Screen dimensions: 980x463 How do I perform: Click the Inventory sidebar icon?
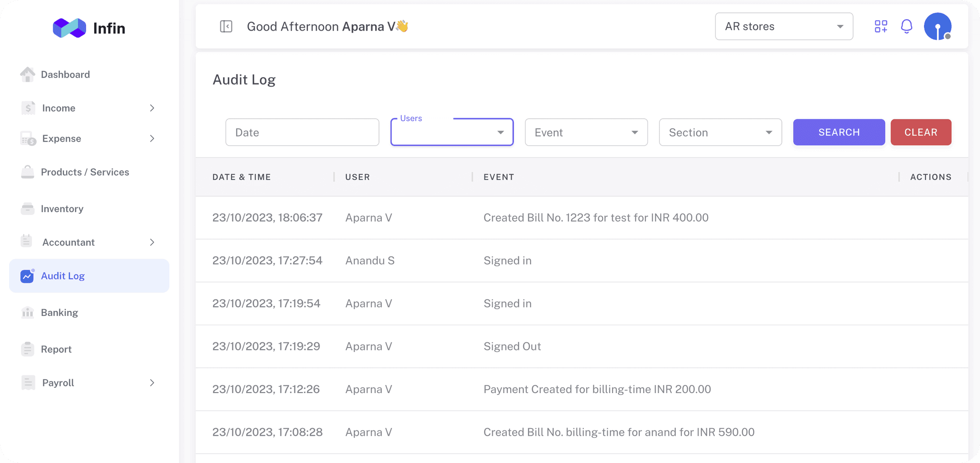click(x=28, y=208)
